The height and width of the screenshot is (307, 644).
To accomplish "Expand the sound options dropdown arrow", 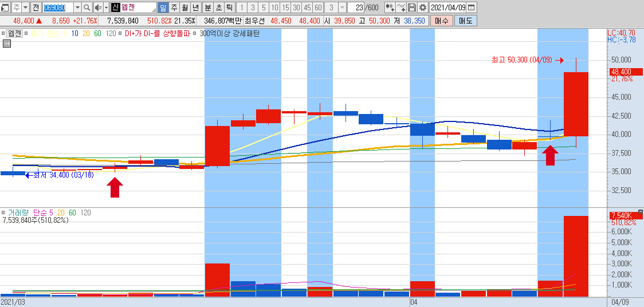I will (x=106, y=7).
